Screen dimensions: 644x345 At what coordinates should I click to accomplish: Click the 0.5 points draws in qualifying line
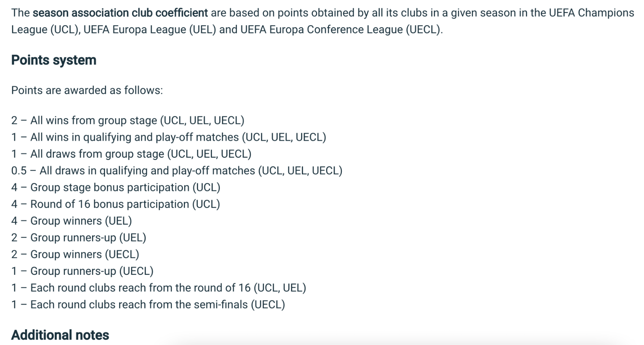click(177, 171)
